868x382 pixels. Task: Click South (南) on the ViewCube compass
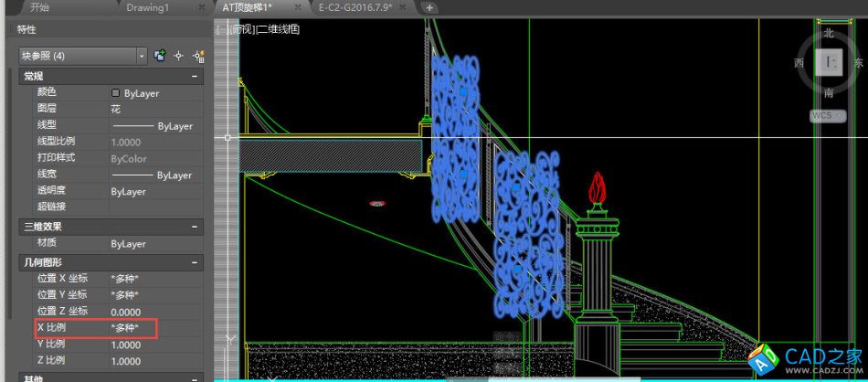click(829, 93)
